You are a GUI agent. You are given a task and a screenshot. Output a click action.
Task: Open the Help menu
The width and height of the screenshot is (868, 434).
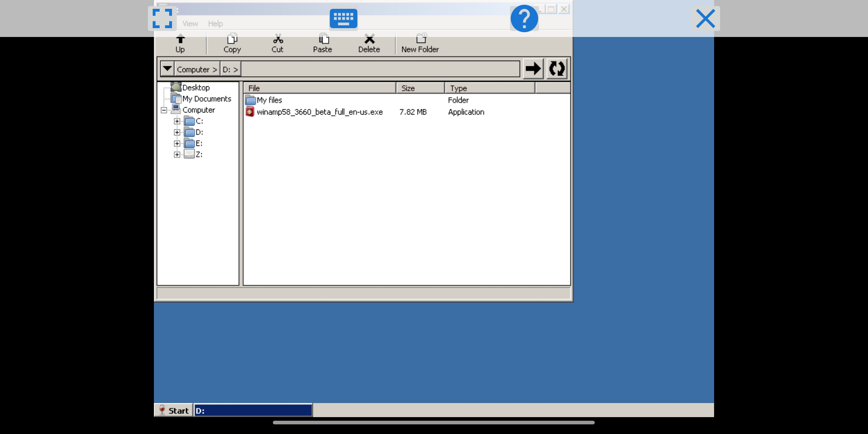click(215, 23)
